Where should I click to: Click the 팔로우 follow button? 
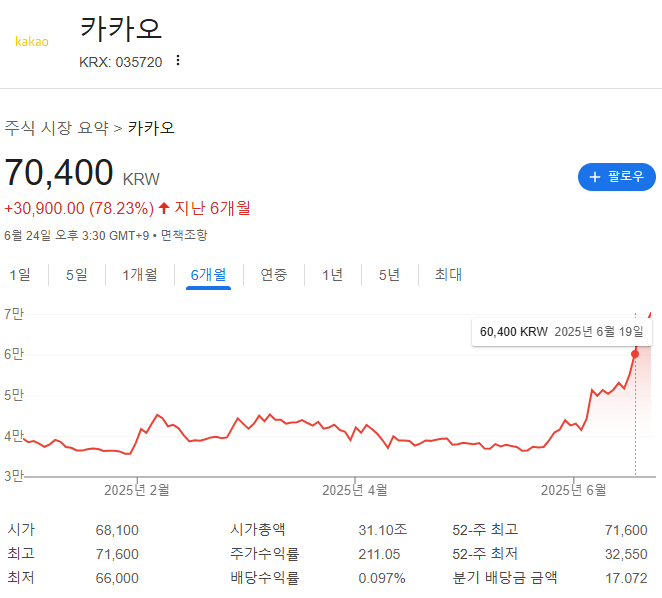616,177
